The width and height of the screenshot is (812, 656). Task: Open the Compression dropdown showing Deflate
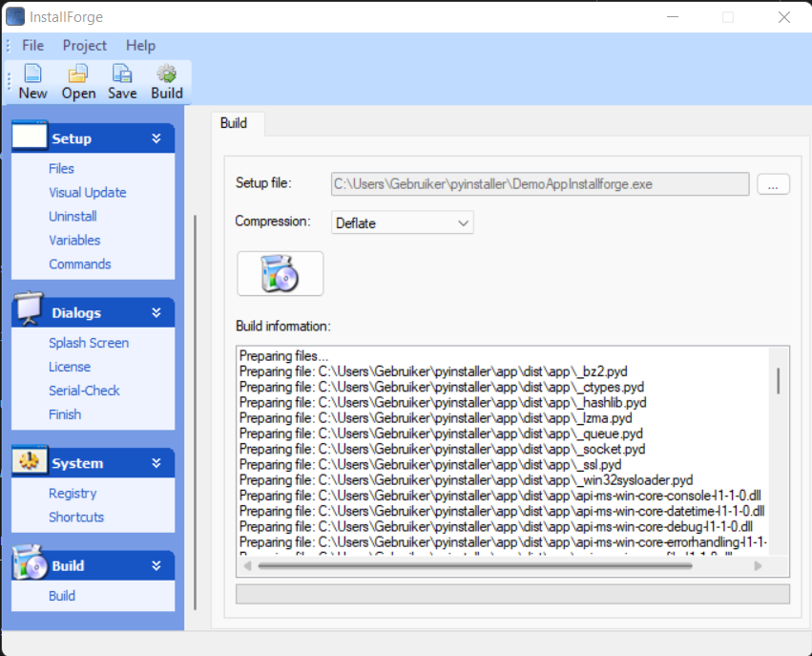[403, 222]
